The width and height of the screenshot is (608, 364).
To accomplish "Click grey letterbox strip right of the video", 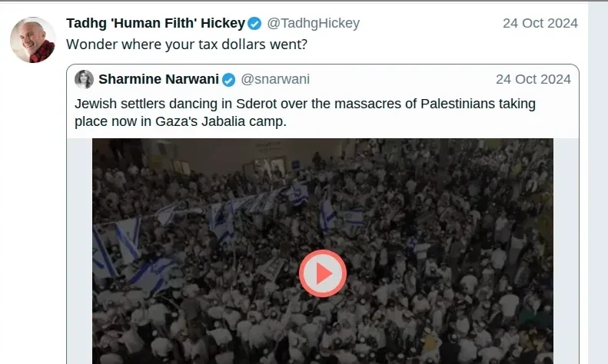I will [x=566, y=251].
